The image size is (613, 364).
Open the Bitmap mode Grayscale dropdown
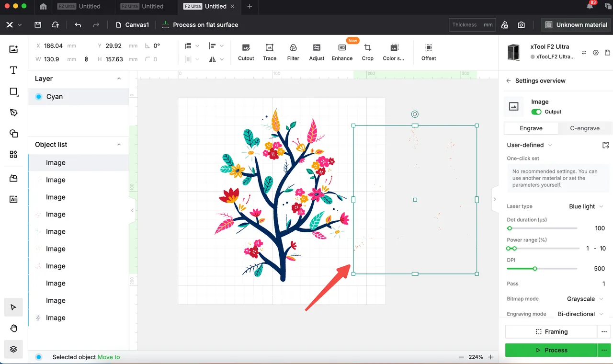point(585,299)
